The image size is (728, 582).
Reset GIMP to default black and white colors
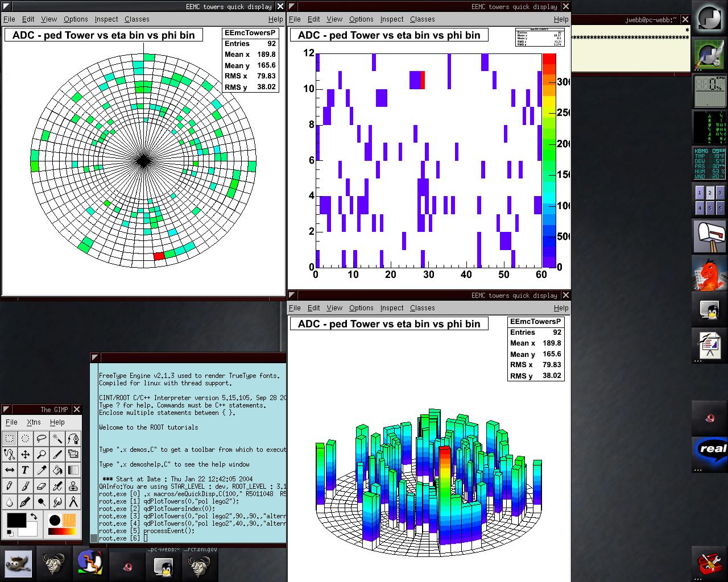[10, 533]
